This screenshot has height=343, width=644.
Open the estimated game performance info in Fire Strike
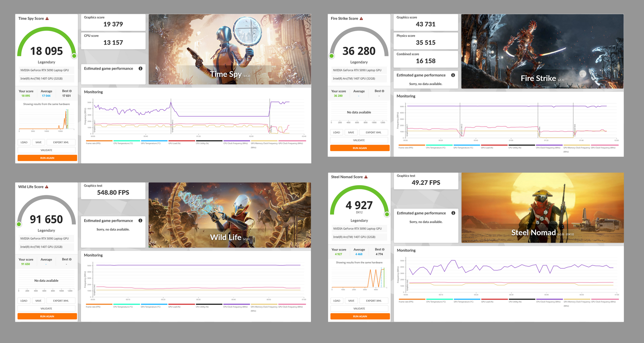click(453, 75)
